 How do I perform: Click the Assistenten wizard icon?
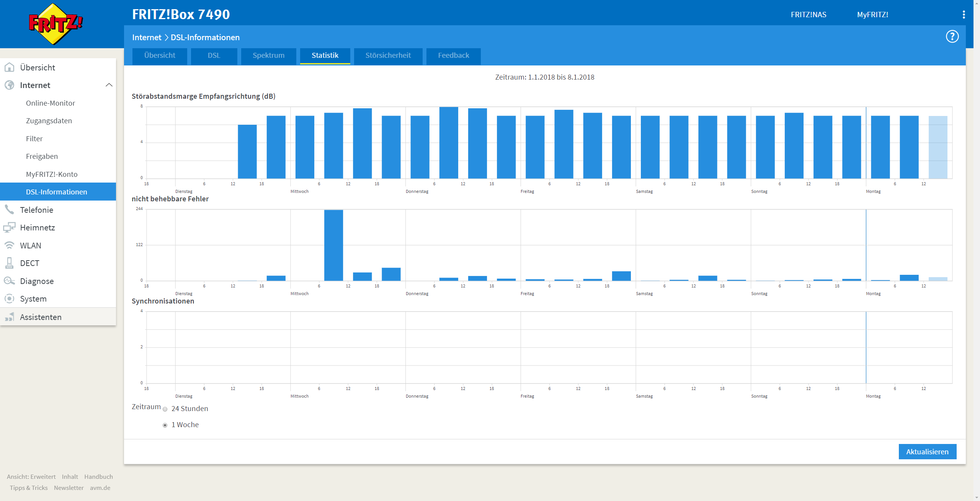click(9, 317)
